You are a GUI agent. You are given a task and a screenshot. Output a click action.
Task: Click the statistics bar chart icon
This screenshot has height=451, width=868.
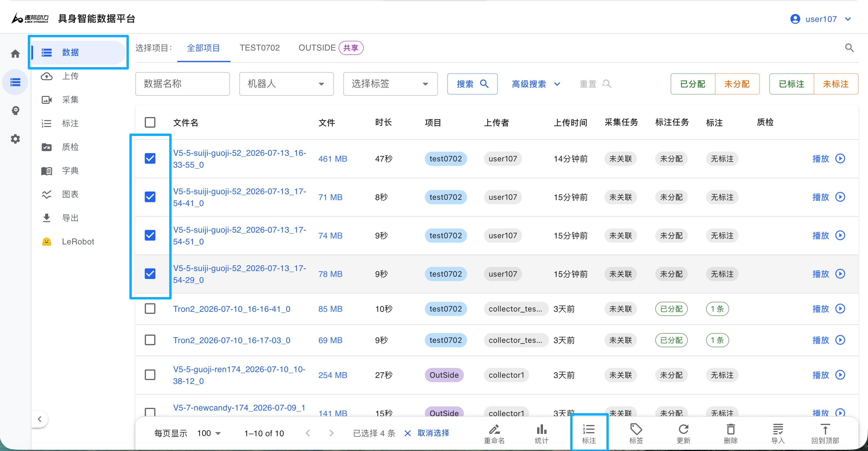coord(542,429)
